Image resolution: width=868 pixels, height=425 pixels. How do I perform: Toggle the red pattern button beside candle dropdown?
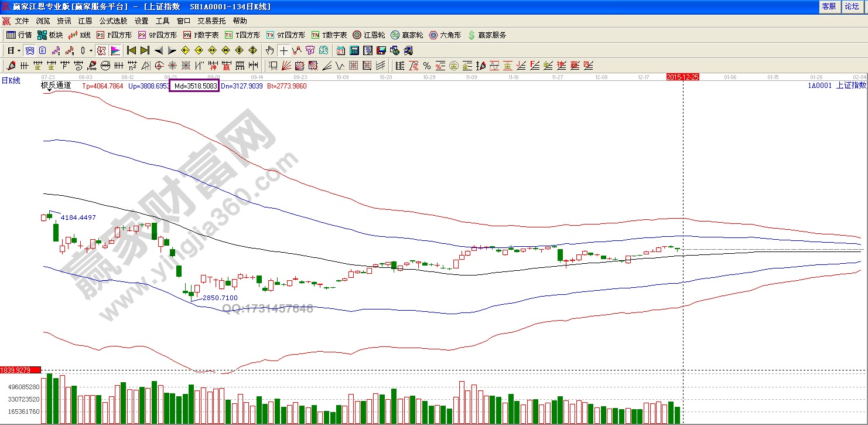point(101,50)
